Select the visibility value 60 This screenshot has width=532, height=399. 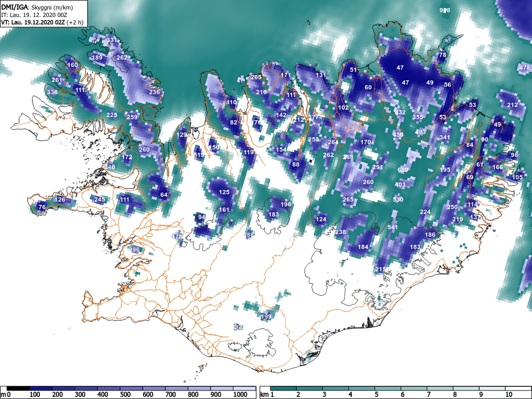pyautogui.click(x=368, y=87)
